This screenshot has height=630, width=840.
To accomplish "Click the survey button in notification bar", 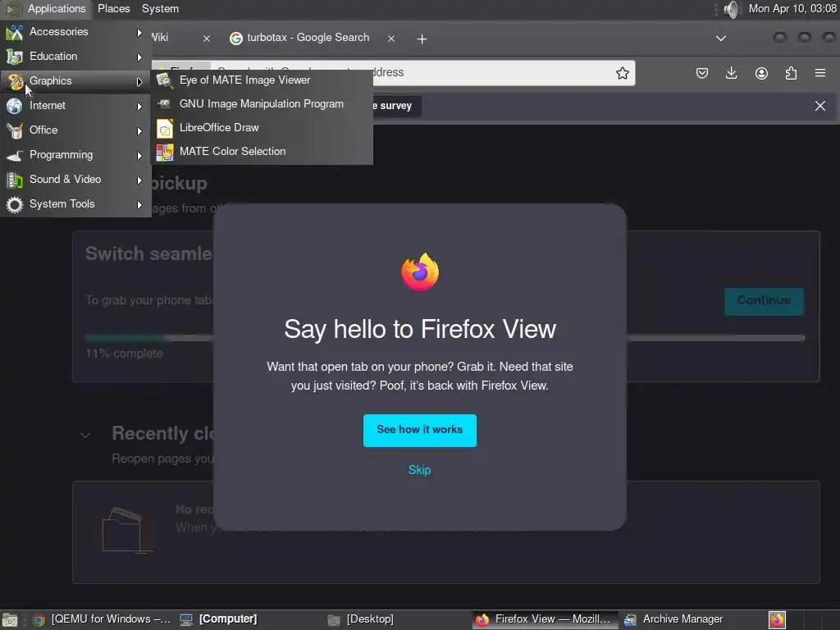I will tap(395, 106).
